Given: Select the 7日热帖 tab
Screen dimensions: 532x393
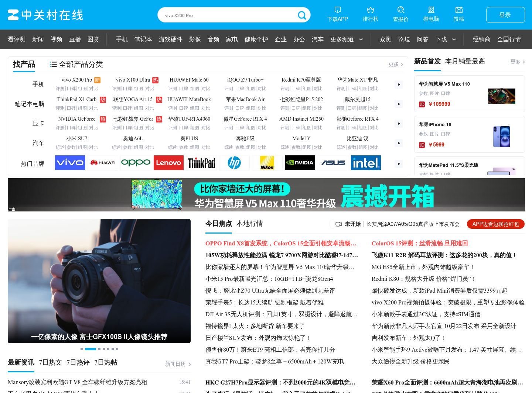Looking at the screenshot, I should pyautogui.click(x=106, y=362).
